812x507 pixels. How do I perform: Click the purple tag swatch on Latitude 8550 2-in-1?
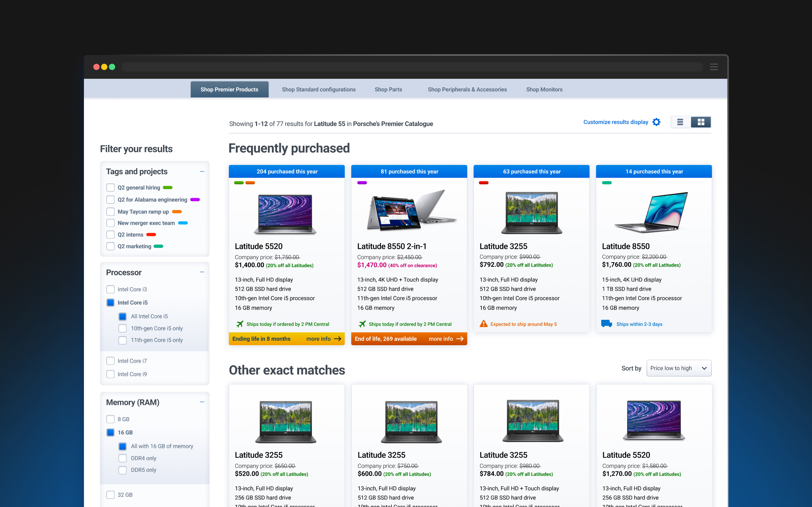[362, 183]
